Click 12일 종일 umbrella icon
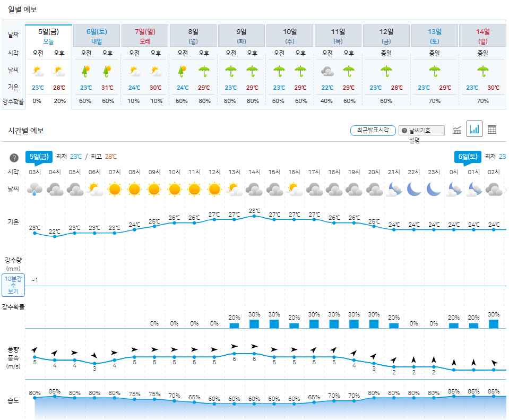 click(x=386, y=71)
